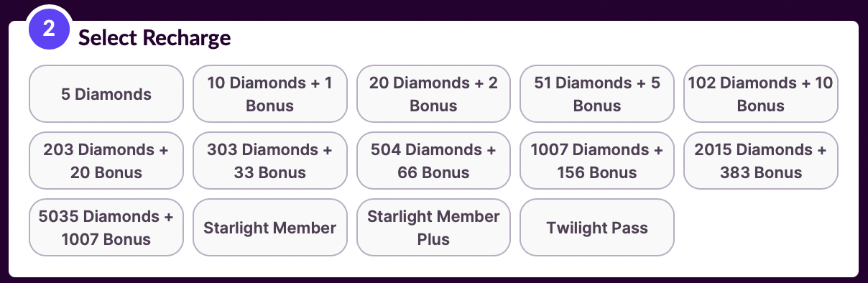868x283 pixels.
Task: Pick 2015 Diamonds + 383 Bonus recharge
Action: (761, 161)
